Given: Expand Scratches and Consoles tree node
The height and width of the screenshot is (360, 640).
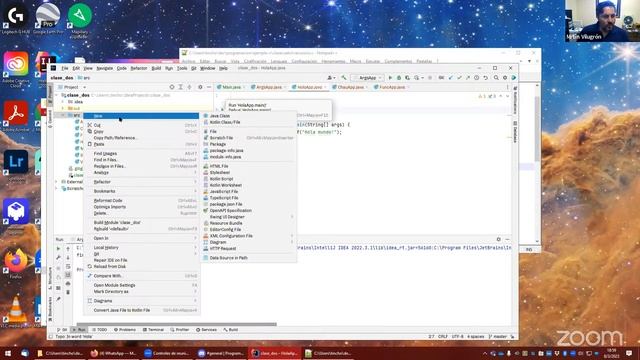Looking at the screenshot, I should coord(57,189).
